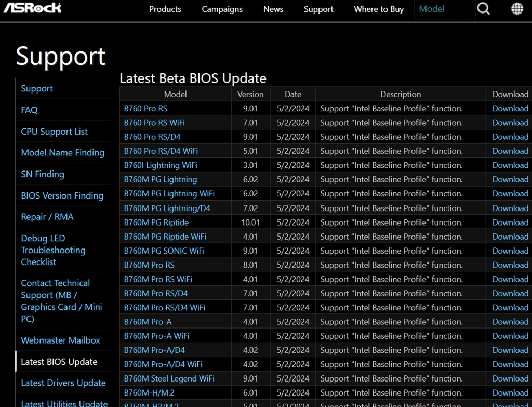This screenshot has width=532, height=407.
Task: Download BIOS for B760I Lightning WiFi
Action: click(x=510, y=165)
